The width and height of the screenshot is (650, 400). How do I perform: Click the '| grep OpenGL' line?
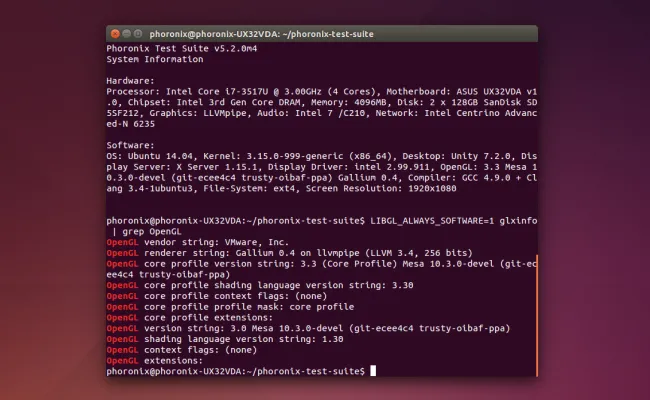pos(147,232)
